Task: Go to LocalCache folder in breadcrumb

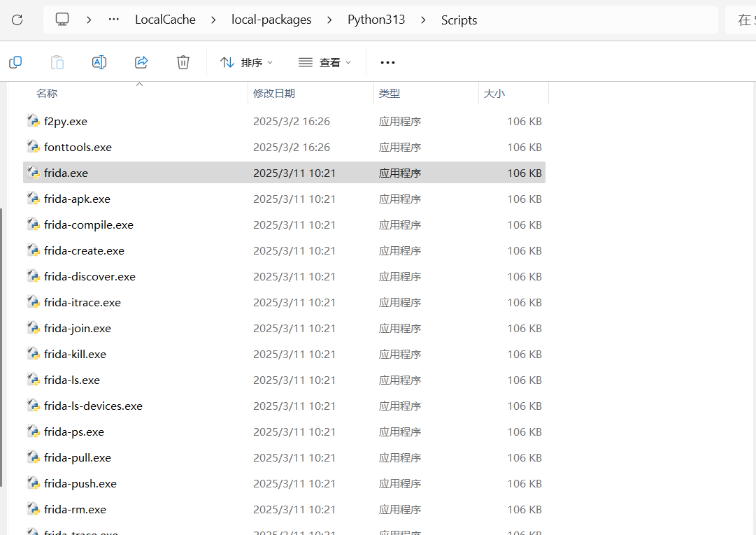Action: coord(165,20)
